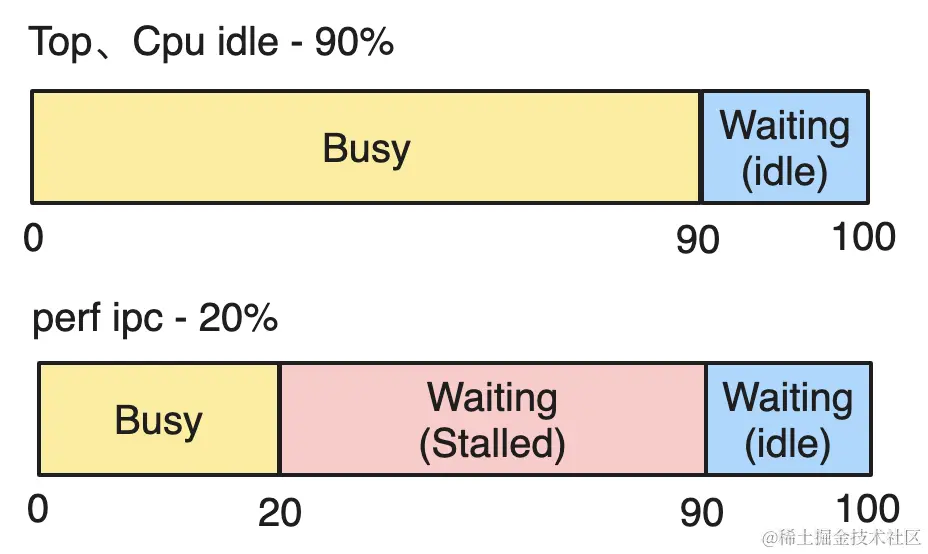Click the 0 axis label under top bar
928x554 pixels.
[x=33, y=238]
